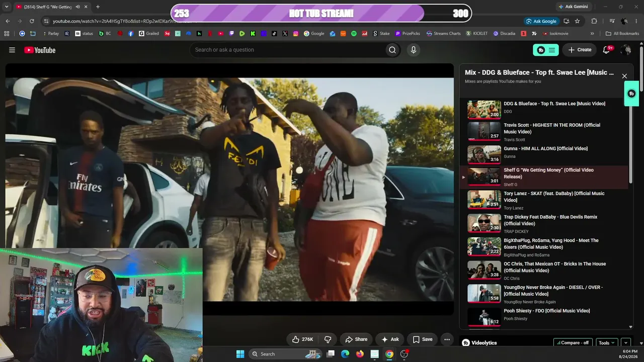Open Task View on the taskbar

tap(331, 354)
